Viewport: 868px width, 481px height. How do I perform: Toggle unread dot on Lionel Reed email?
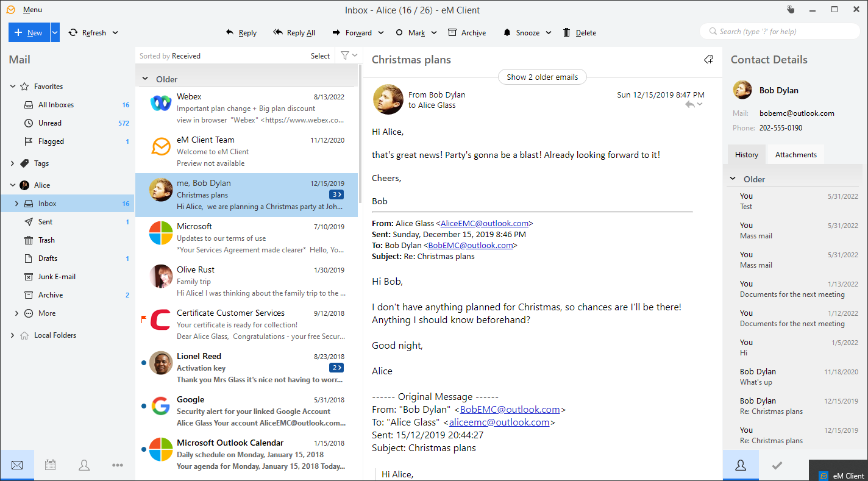[143, 363]
